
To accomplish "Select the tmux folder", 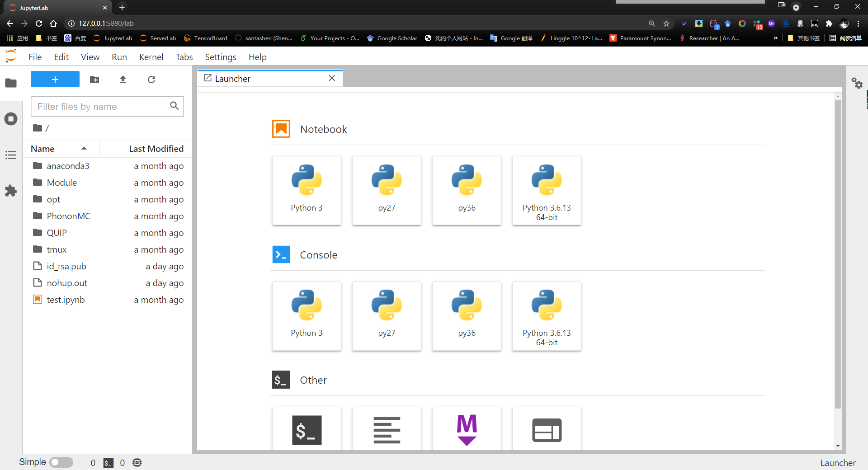I will click(108, 249).
